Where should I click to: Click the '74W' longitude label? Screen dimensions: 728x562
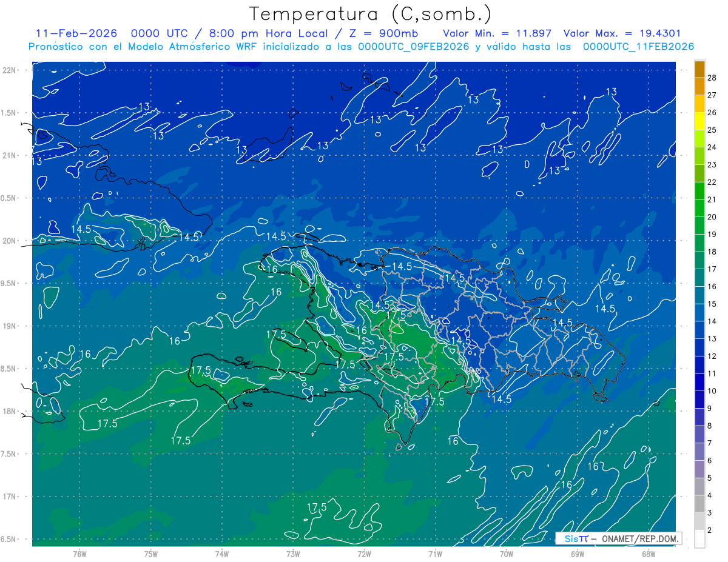pos(222,554)
